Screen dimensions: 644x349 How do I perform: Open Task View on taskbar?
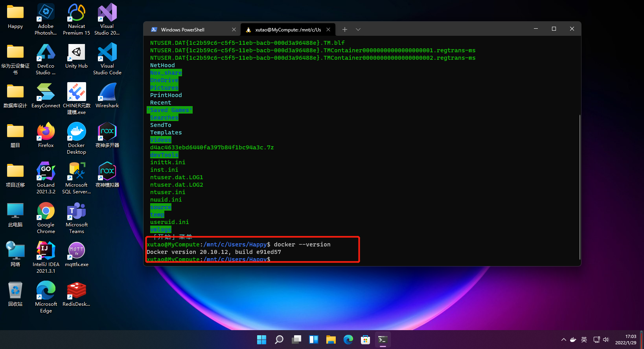[296, 340]
